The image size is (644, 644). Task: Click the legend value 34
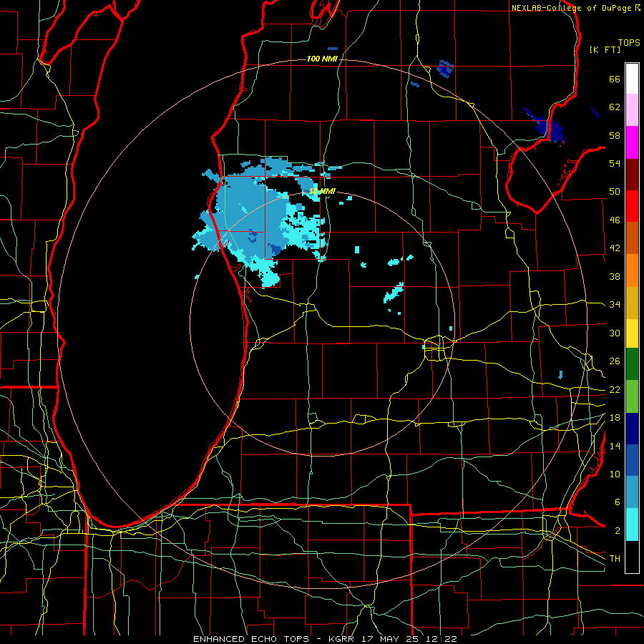point(615,305)
